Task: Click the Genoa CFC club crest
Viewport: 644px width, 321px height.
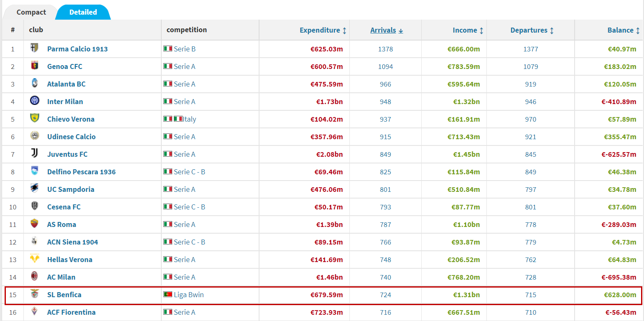Action: click(34, 66)
